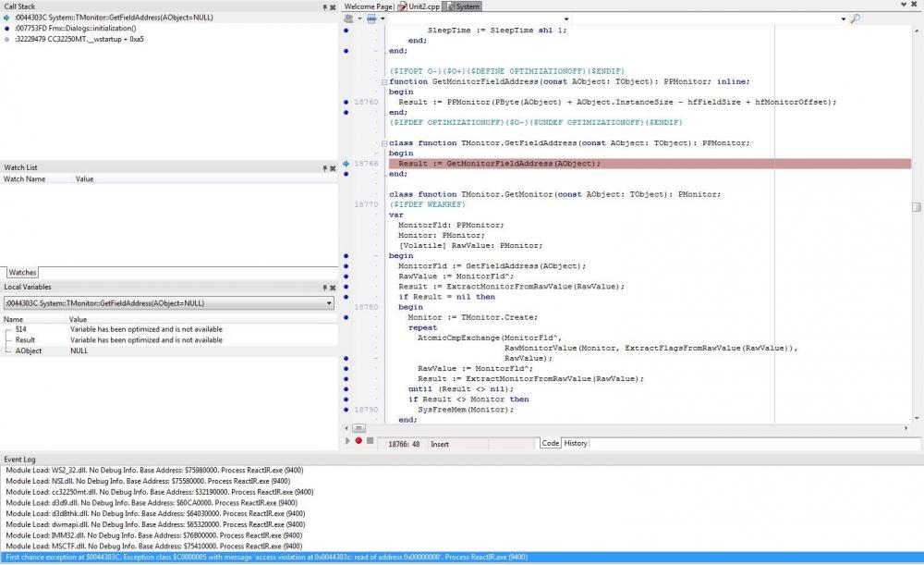
Task: Open the first editor toolbar icon dropdown
Action: [x=359, y=18]
